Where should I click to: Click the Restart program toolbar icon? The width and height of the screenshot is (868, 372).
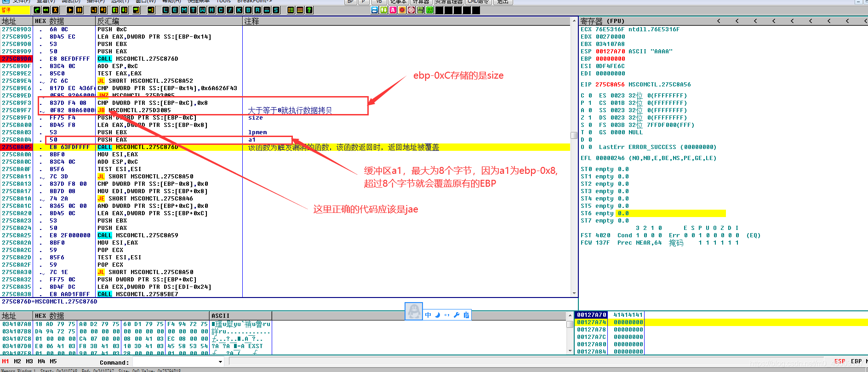click(37, 10)
